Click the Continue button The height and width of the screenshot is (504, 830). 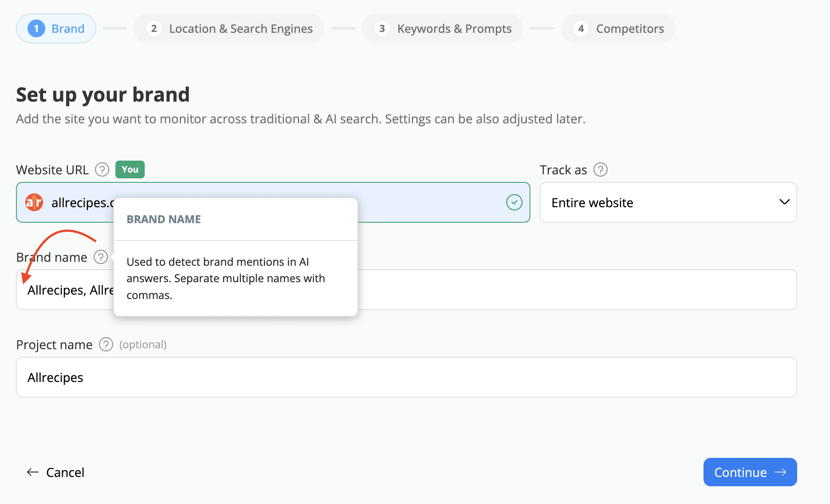[x=750, y=472]
